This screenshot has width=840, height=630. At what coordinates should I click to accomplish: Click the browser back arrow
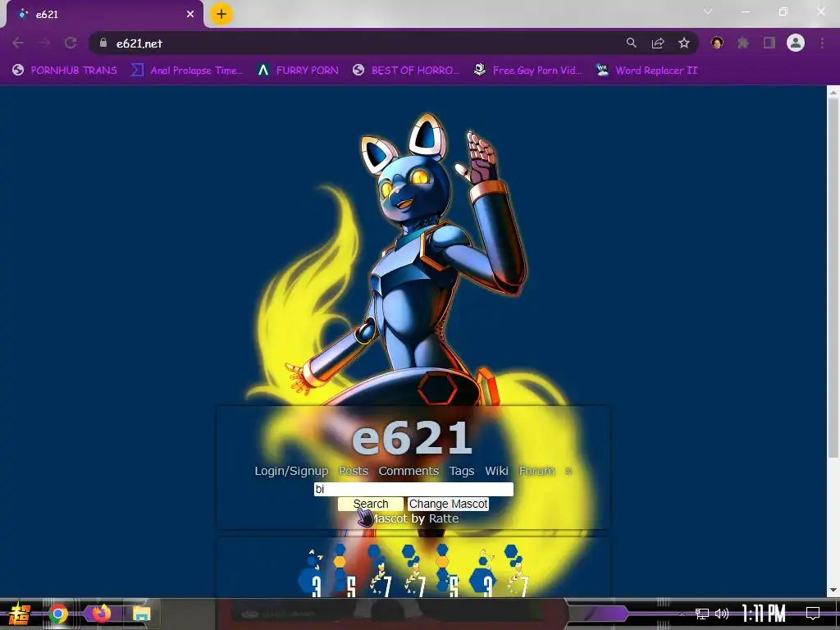(x=18, y=43)
